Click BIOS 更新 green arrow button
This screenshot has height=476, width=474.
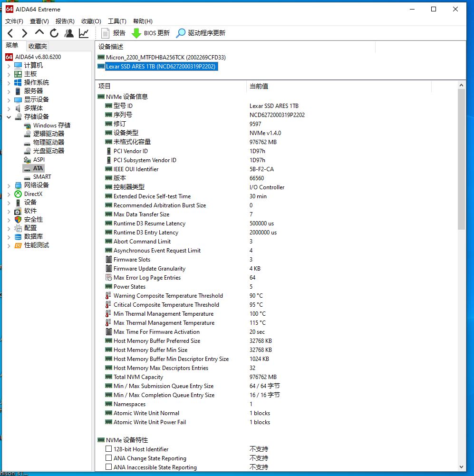(x=150, y=33)
